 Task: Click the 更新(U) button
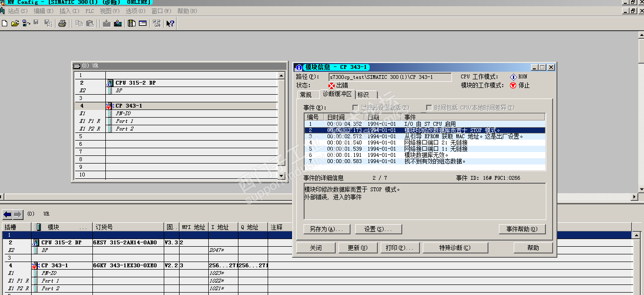pyautogui.click(x=357, y=248)
